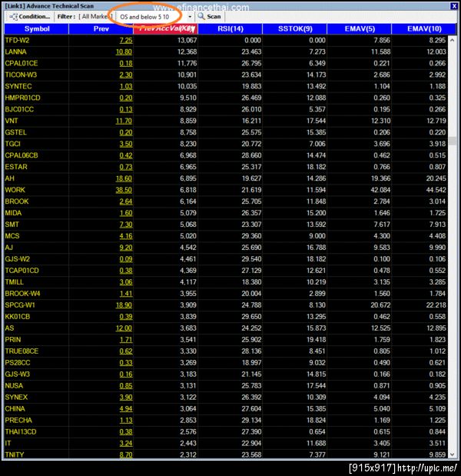Open price link 1.03 for SYNTEC

[126, 87]
